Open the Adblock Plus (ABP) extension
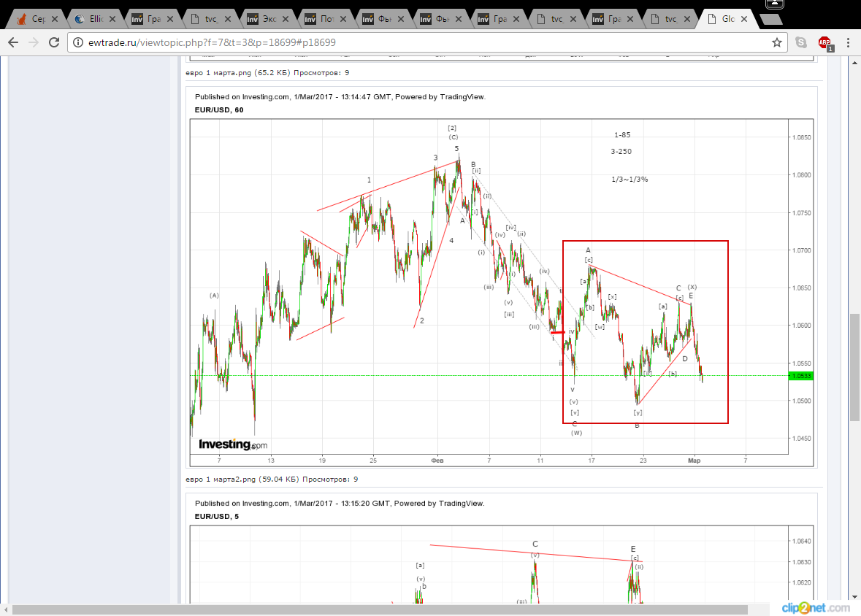Viewport: 861px width, 616px height. click(x=824, y=43)
